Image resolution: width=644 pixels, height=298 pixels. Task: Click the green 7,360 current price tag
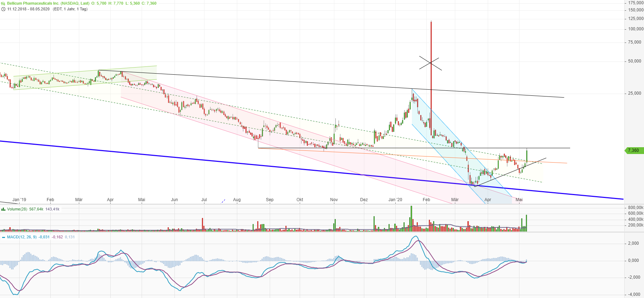click(x=634, y=150)
